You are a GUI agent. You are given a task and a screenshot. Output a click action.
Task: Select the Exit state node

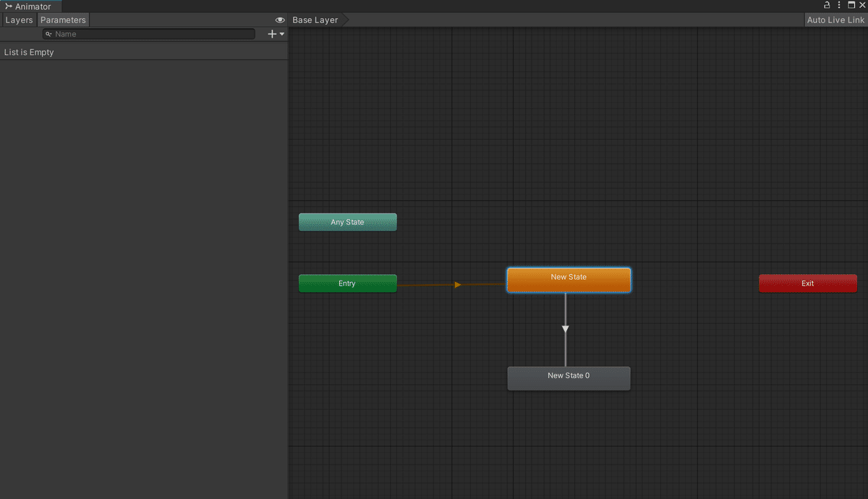click(808, 283)
